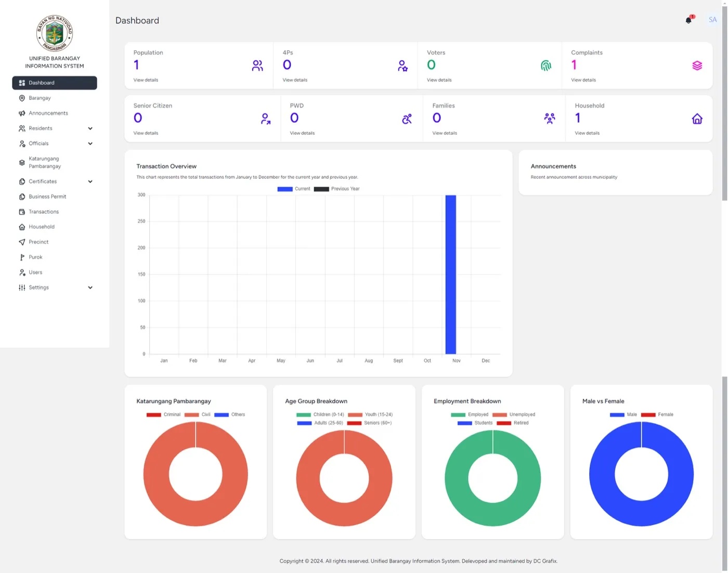Click the Household home icon in card

pyautogui.click(x=697, y=119)
